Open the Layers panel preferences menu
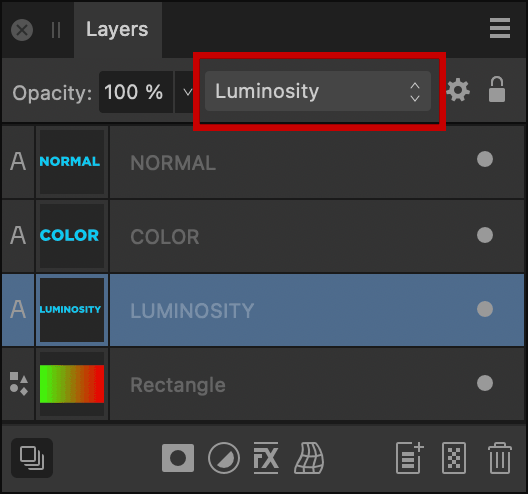 [500, 28]
